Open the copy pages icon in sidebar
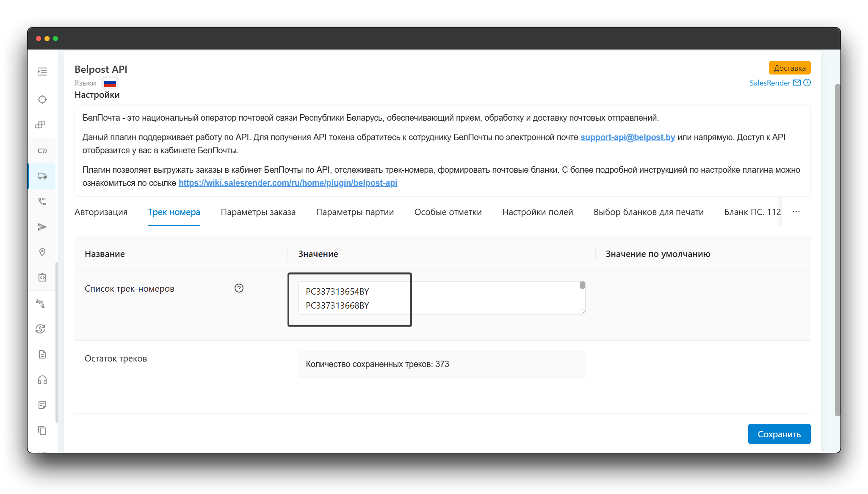 42,431
